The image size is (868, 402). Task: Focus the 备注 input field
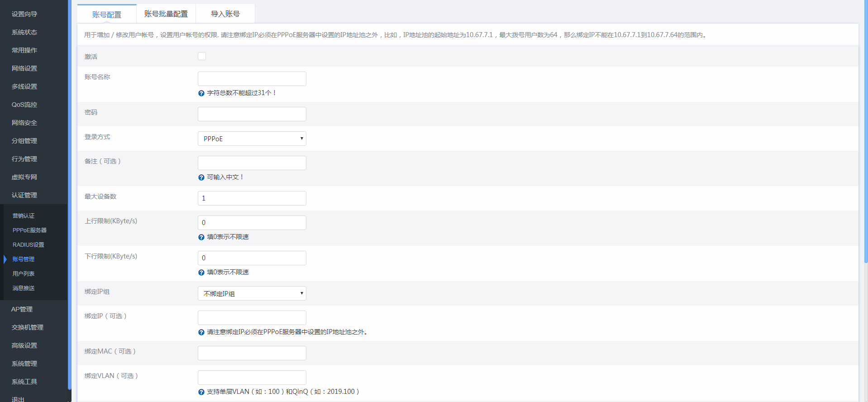(252, 163)
